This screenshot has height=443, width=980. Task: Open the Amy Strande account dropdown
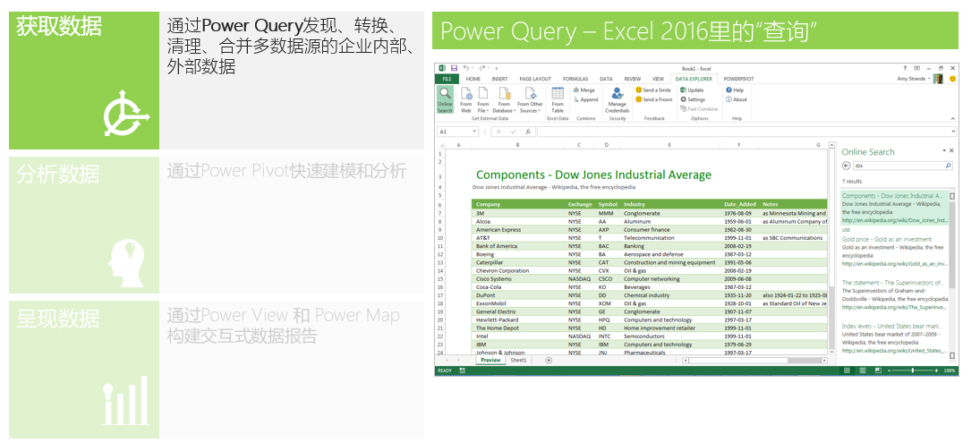coord(914,80)
